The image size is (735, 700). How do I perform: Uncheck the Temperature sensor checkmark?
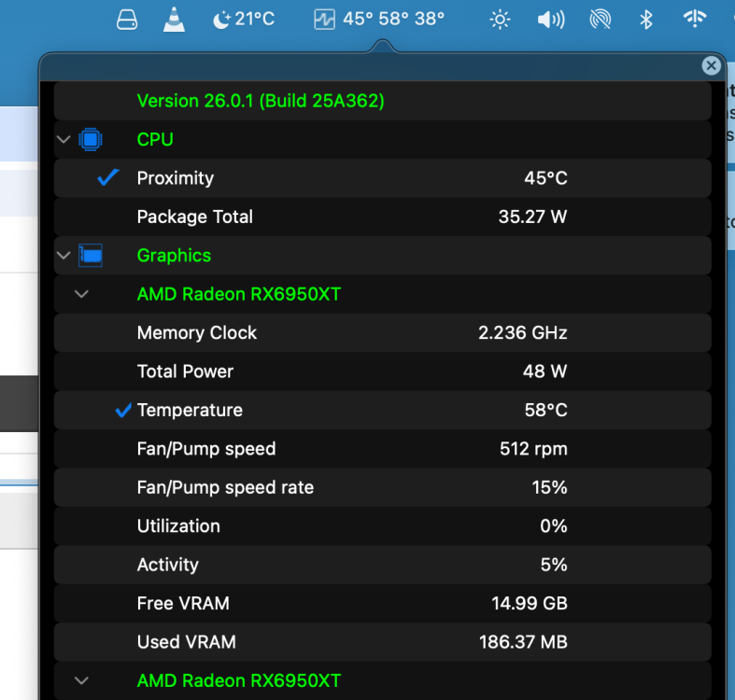[x=124, y=410]
